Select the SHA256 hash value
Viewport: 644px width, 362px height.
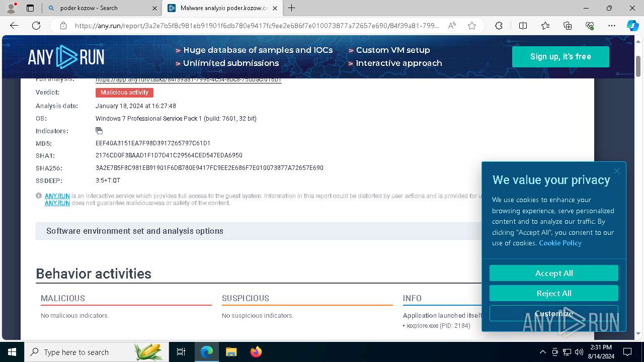pos(209,168)
